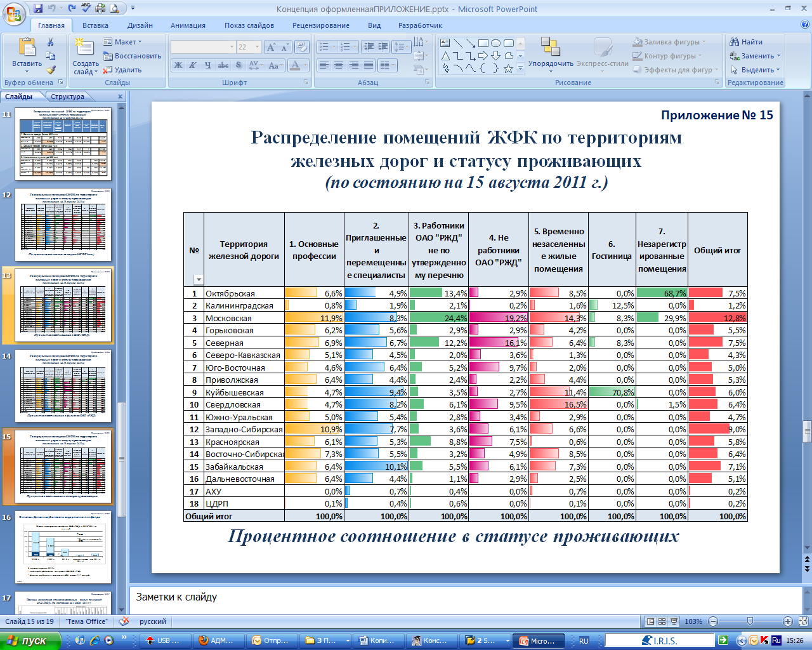Decrease paragraph indent level
The height and width of the screenshot is (650, 812).
tap(368, 47)
